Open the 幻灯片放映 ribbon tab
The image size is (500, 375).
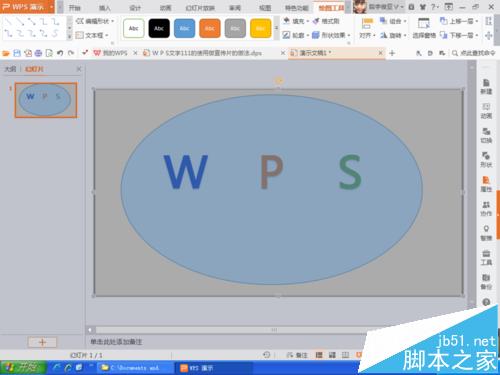(x=200, y=8)
